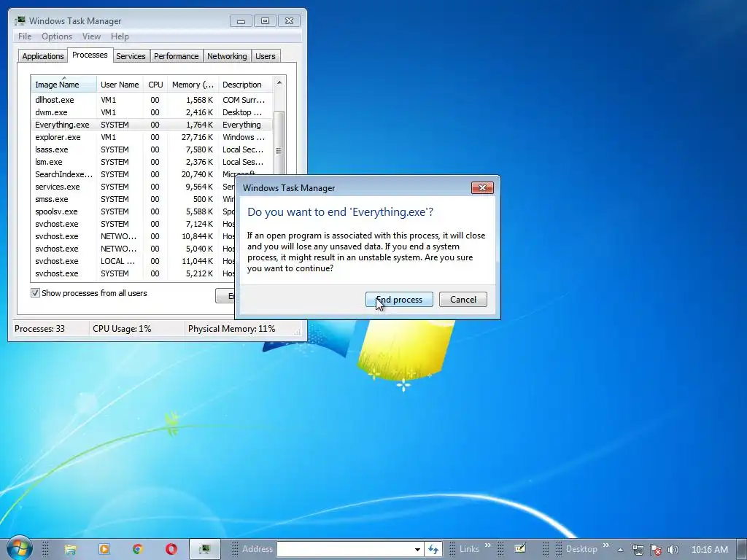
Task: Select the Task Manager taskbar button
Action: (x=205, y=550)
